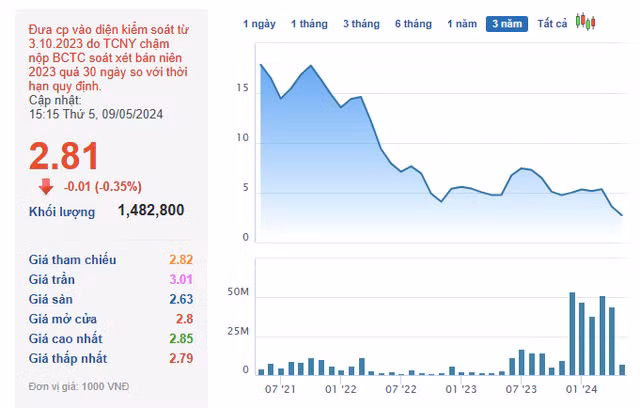Open the "6 tháng" chart range
Viewport: 640px width, 408px height.
[413, 23]
